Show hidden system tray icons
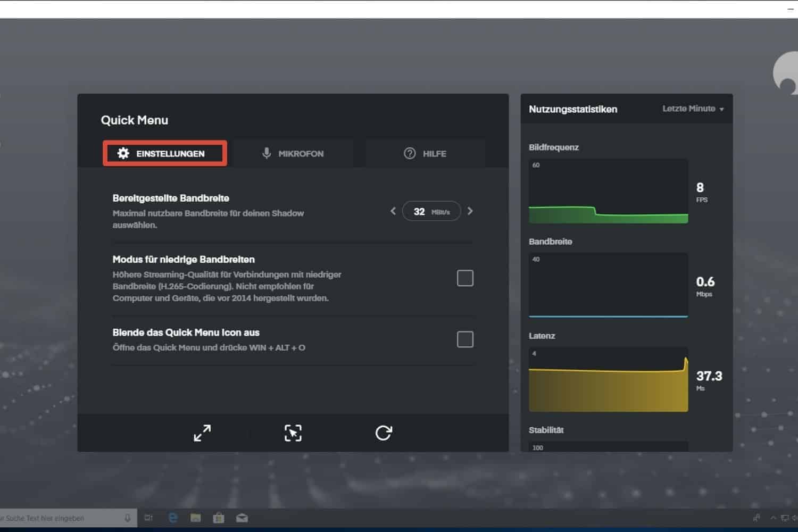798x532 pixels. [x=773, y=518]
